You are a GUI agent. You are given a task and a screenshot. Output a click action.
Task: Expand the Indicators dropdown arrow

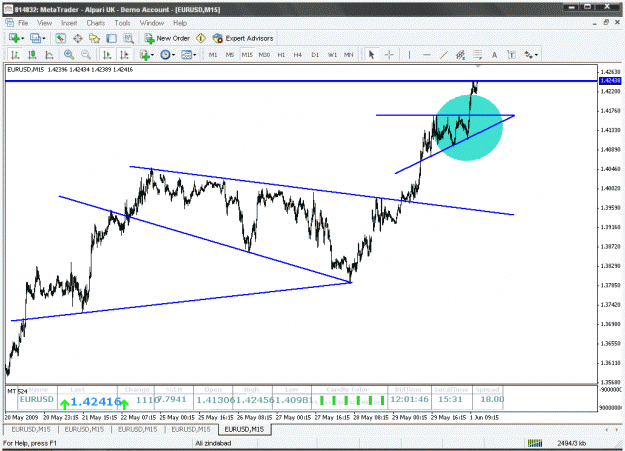(153, 55)
